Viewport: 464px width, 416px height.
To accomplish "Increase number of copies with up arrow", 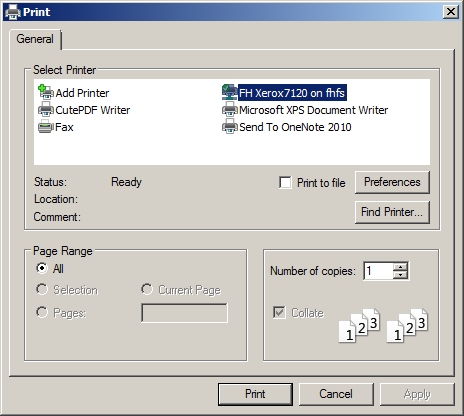I will (400, 266).
